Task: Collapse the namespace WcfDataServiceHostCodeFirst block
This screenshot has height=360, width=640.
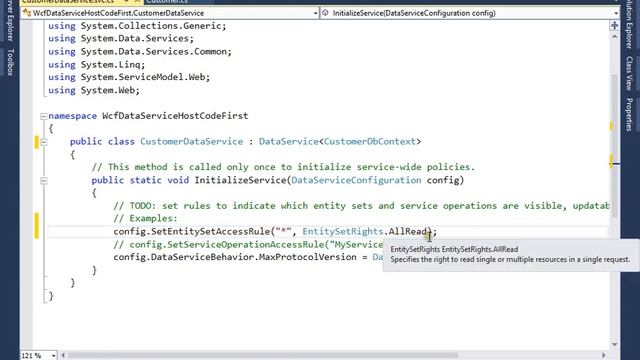Action: click(x=44, y=116)
